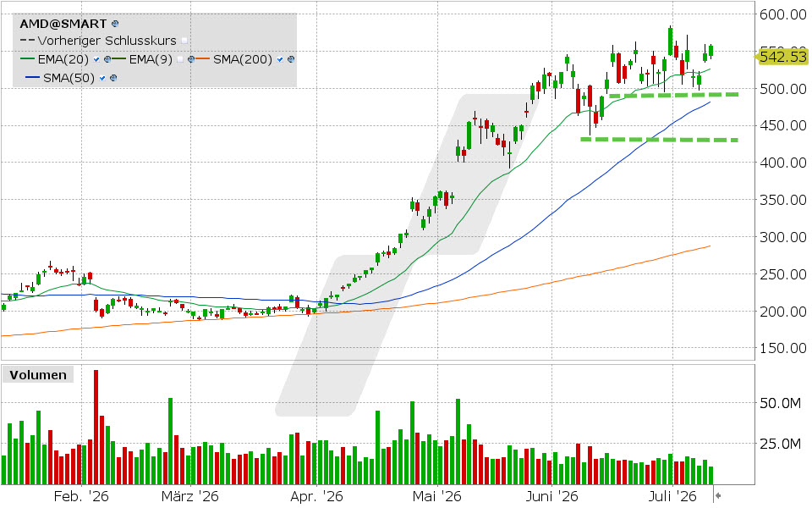
Task: Click the Mai '26 date axis label
Action: pyautogui.click(x=437, y=497)
